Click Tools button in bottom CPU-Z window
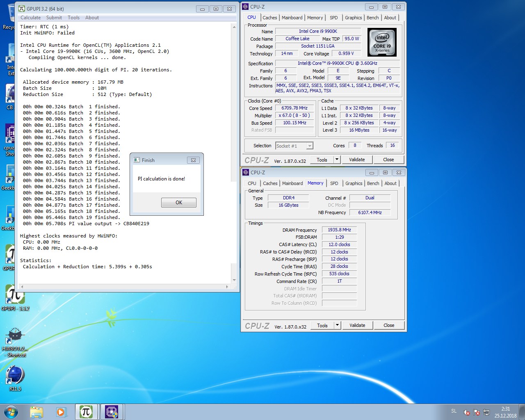This screenshot has height=420, width=525. (322, 325)
